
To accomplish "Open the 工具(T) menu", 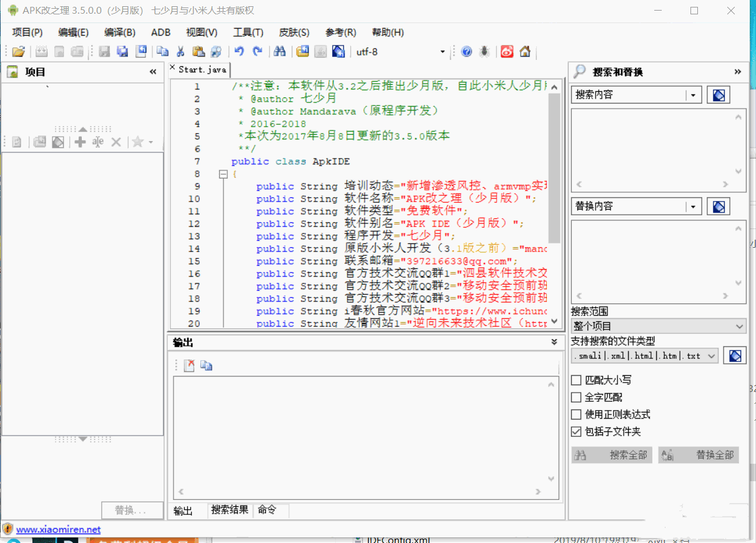I will coord(248,32).
